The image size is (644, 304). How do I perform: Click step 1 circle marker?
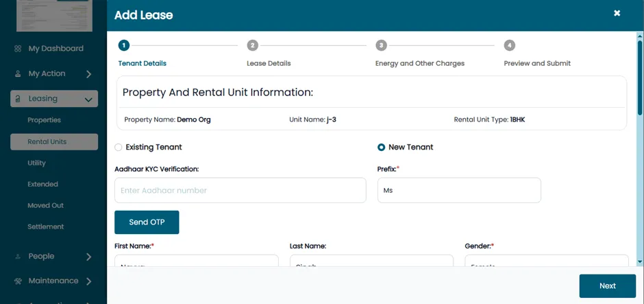123,45
